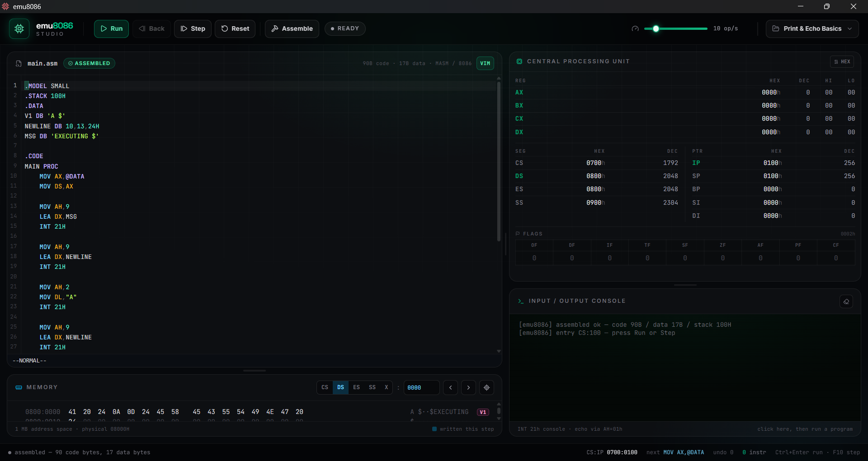Screen dimensions: 868x461
Task: Click the flags icon in CPU panel
Action: (518, 234)
